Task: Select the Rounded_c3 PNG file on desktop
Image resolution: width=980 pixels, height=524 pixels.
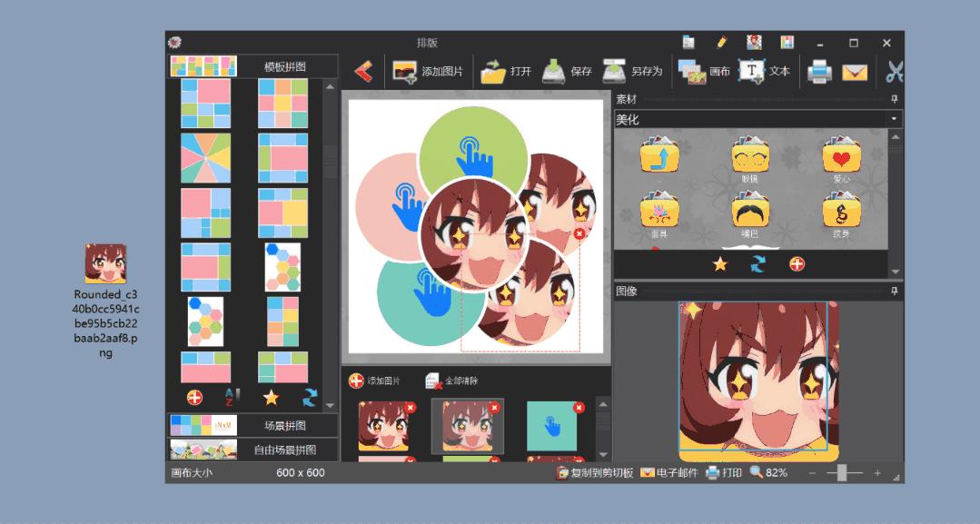Action: pos(105,301)
